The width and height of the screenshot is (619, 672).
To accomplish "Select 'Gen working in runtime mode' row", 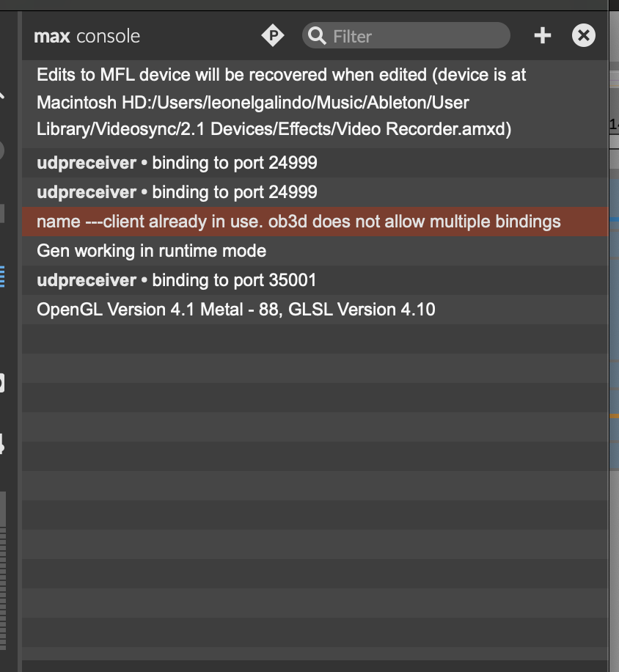I will [x=151, y=251].
